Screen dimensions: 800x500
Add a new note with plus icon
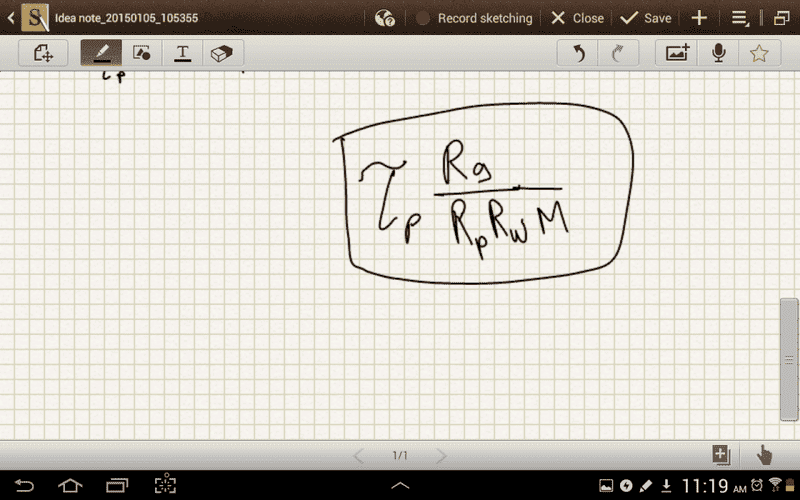click(699, 18)
